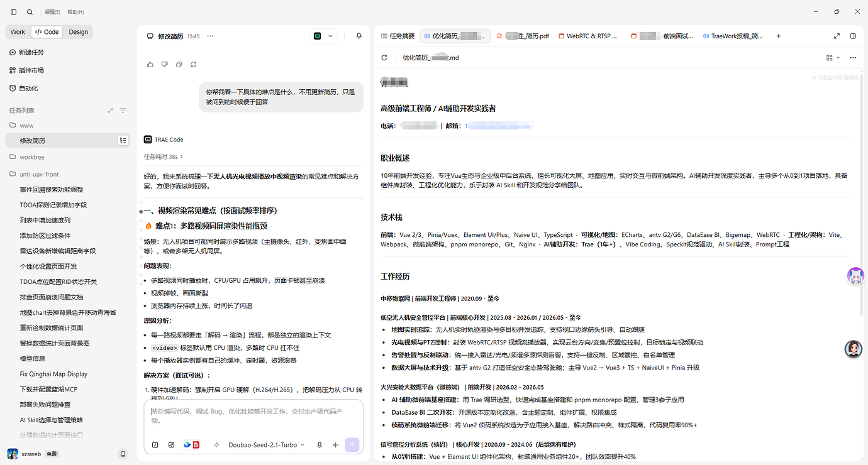Open the task list filter icon
The height and width of the screenshot is (465, 868).
pyautogui.click(x=123, y=111)
